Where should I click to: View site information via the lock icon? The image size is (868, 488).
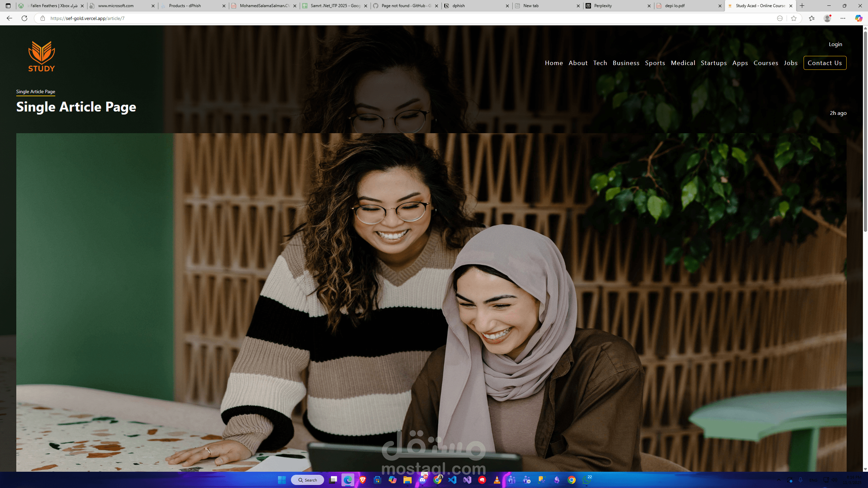[x=42, y=18]
